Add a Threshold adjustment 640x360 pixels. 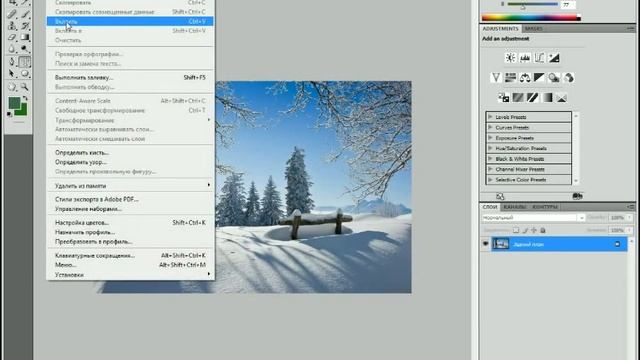tap(532, 98)
